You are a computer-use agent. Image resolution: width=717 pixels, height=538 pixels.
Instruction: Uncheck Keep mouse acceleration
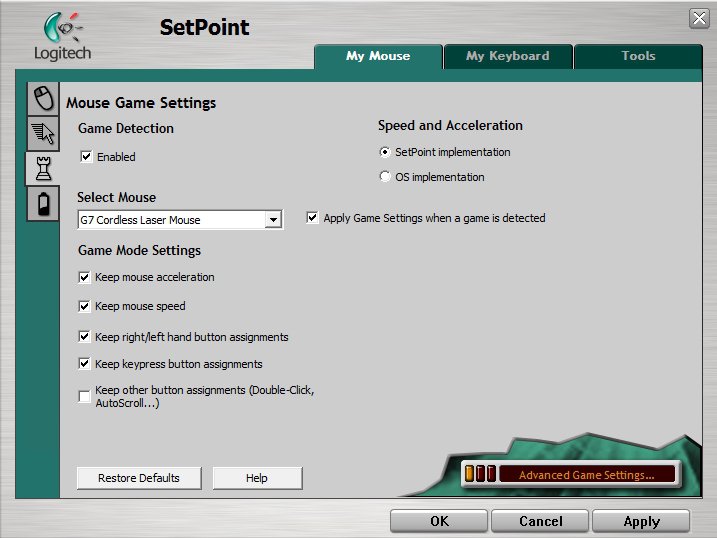tap(85, 277)
